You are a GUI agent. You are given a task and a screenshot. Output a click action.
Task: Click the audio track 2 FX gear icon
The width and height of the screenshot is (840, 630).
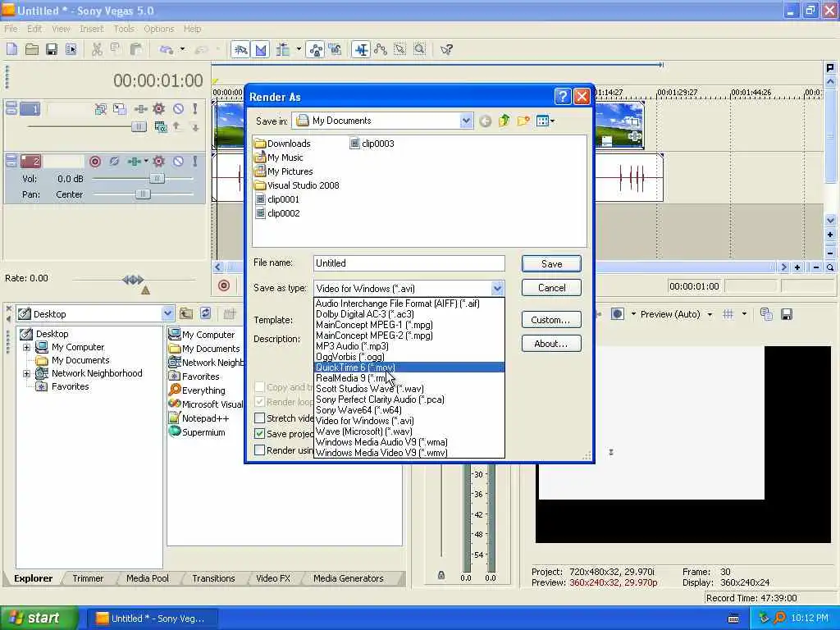(x=158, y=162)
